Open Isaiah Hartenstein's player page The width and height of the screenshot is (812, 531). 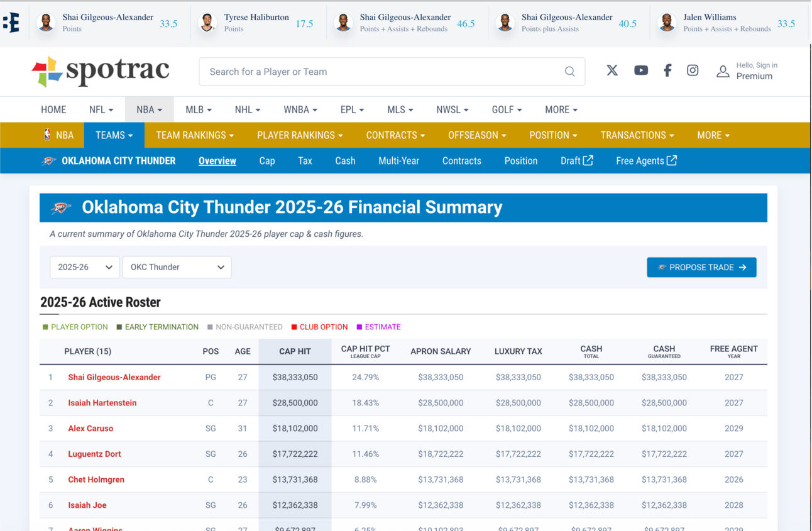pos(102,403)
